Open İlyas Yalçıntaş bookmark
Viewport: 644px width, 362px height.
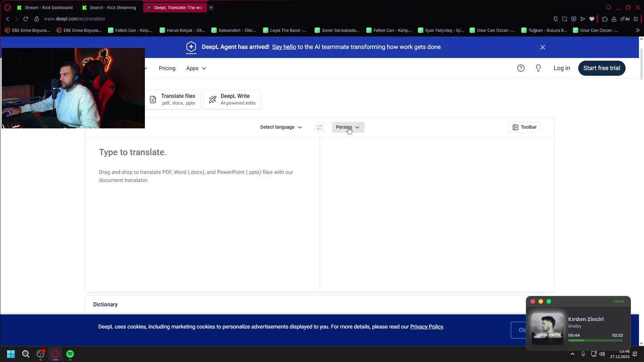(x=441, y=31)
